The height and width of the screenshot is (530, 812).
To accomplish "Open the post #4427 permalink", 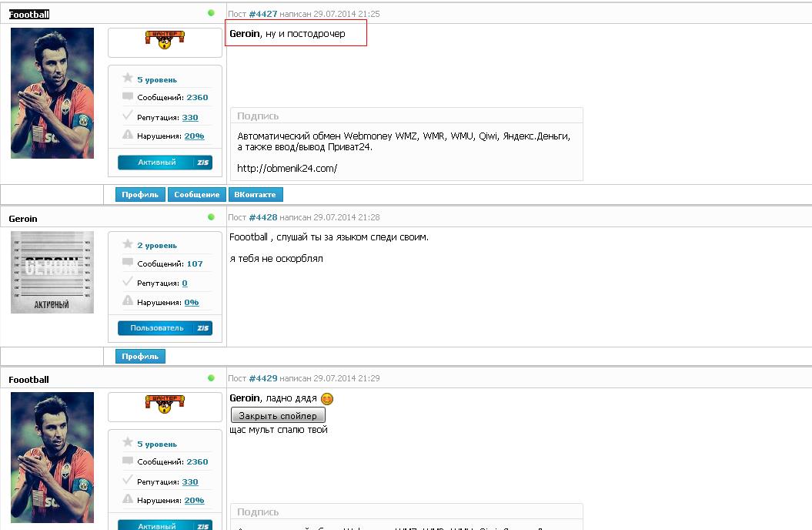I will click(x=263, y=14).
